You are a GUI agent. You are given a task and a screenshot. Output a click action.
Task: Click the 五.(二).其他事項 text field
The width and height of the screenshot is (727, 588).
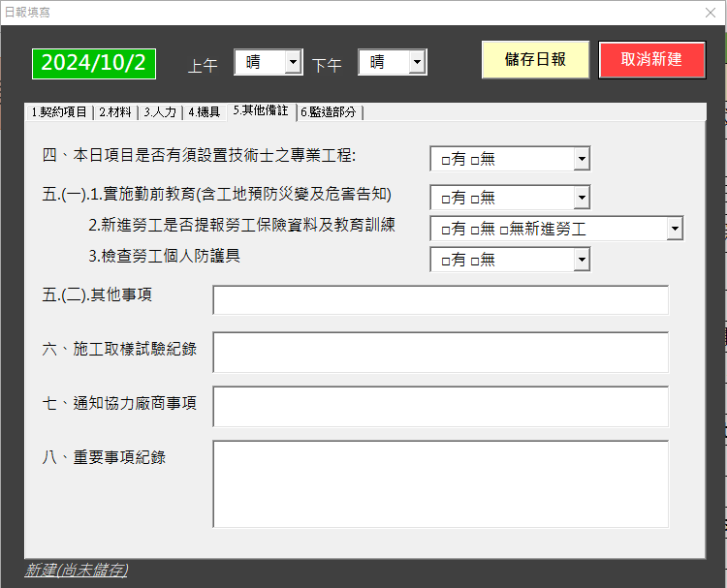point(440,300)
